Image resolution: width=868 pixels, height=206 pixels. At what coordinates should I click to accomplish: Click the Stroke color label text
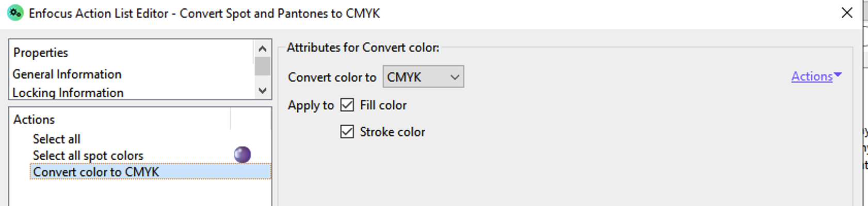[x=393, y=132]
